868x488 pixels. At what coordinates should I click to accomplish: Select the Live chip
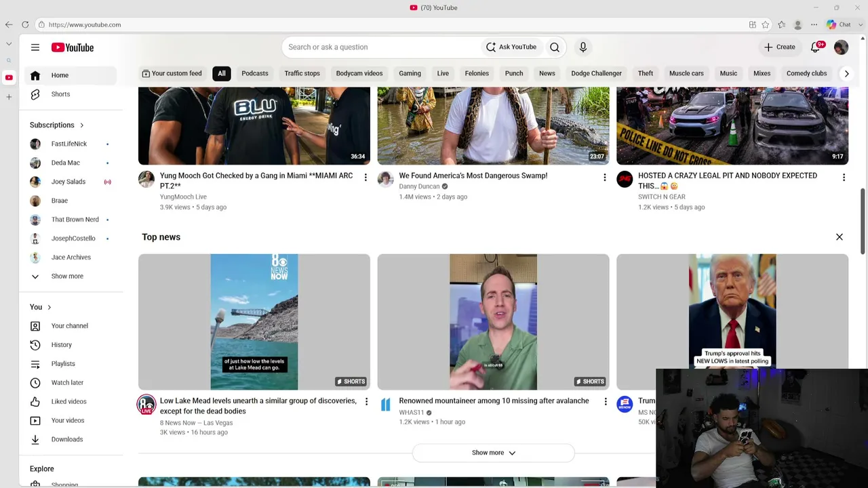443,73
